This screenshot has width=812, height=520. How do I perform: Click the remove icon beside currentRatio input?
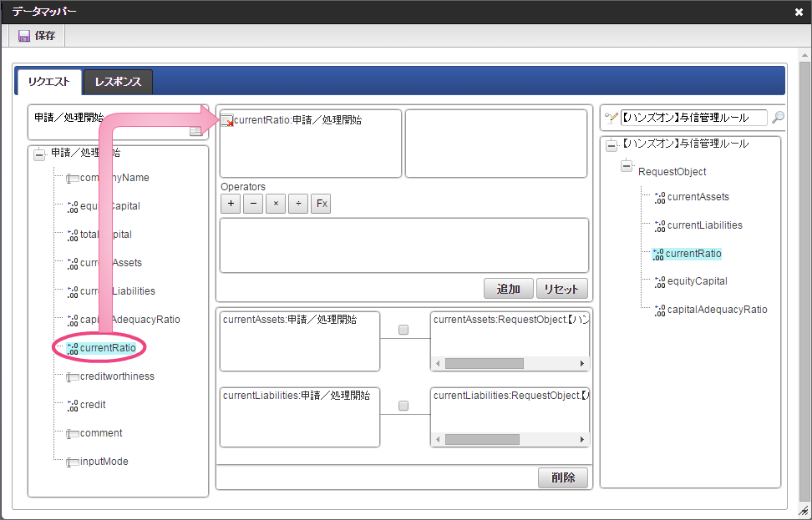(x=226, y=122)
